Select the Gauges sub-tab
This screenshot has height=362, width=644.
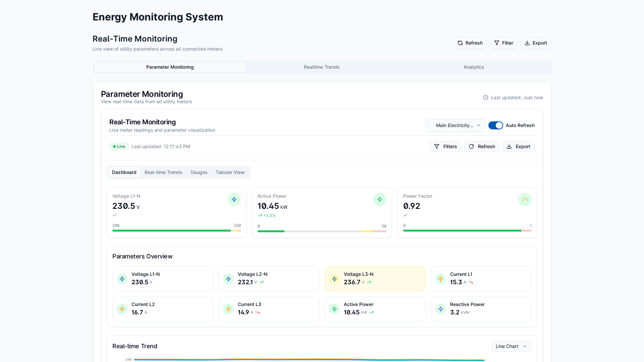[199, 172]
